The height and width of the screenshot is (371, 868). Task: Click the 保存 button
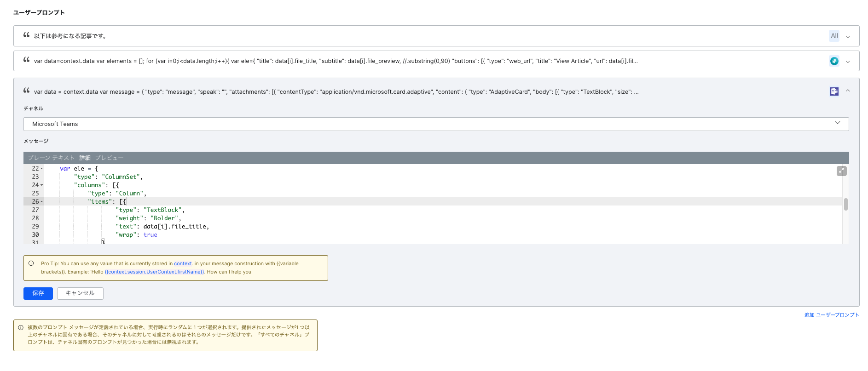(38, 293)
